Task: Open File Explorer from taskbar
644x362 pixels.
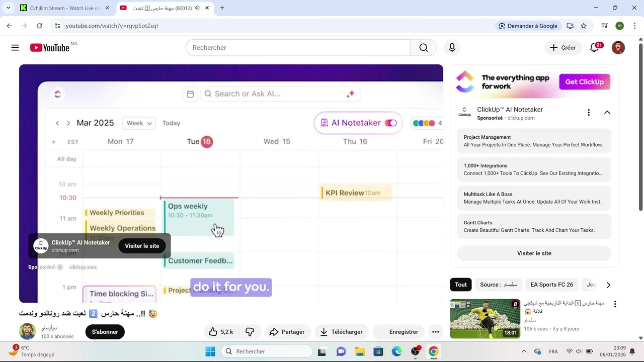Action: [359, 351]
